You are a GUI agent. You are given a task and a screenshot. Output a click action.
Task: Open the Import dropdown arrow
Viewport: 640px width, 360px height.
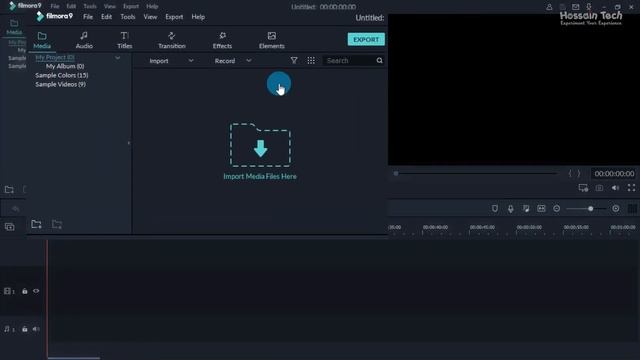[x=191, y=60]
